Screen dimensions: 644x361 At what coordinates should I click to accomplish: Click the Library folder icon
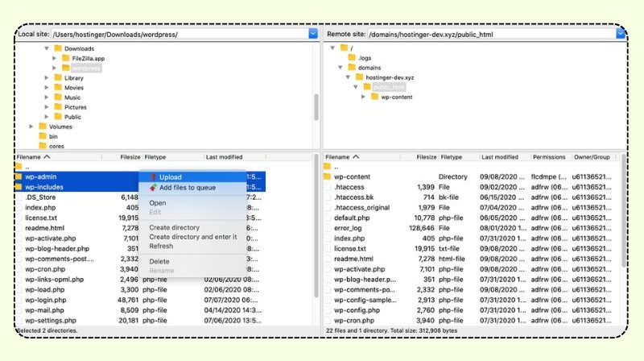58,77
